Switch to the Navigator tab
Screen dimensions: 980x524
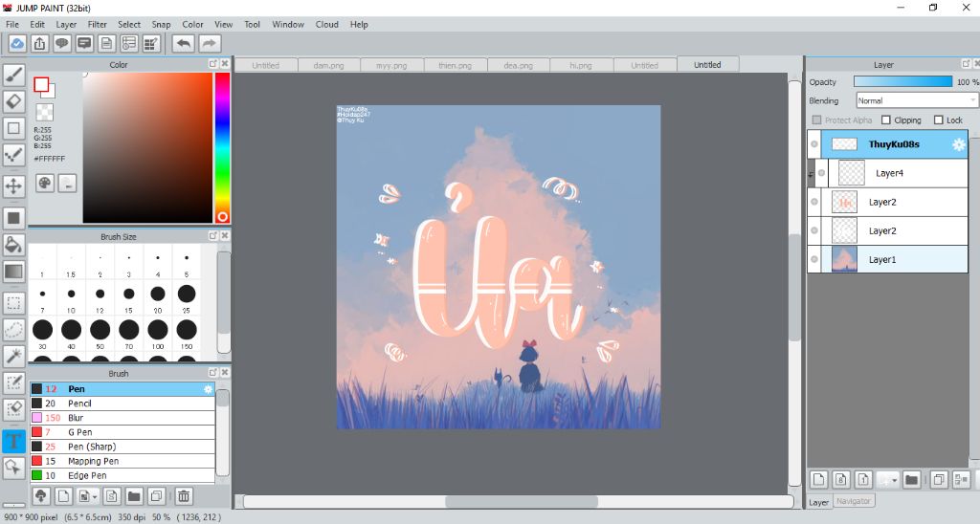tap(853, 501)
